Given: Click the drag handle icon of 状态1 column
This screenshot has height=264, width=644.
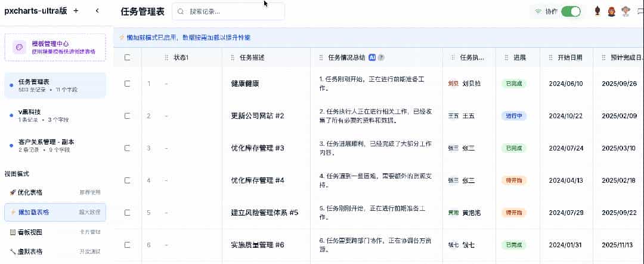Looking at the screenshot, I should pyautogui.click(x=166, y=57).
